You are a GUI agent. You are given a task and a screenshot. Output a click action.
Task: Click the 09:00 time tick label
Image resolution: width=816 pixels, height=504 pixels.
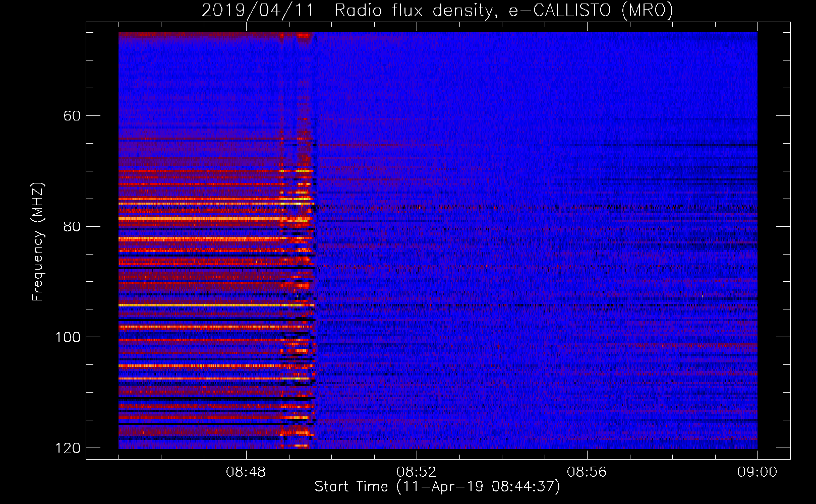757,472
